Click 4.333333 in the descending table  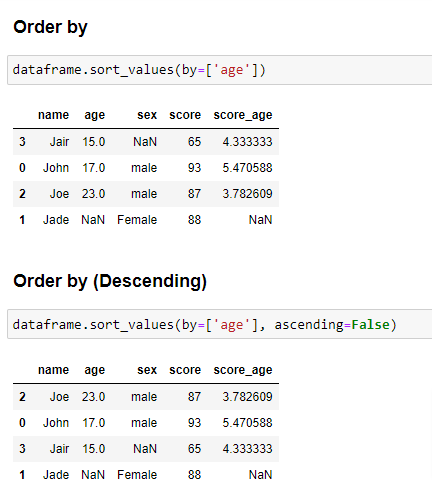pyautogui.click(x=247, y=449)
